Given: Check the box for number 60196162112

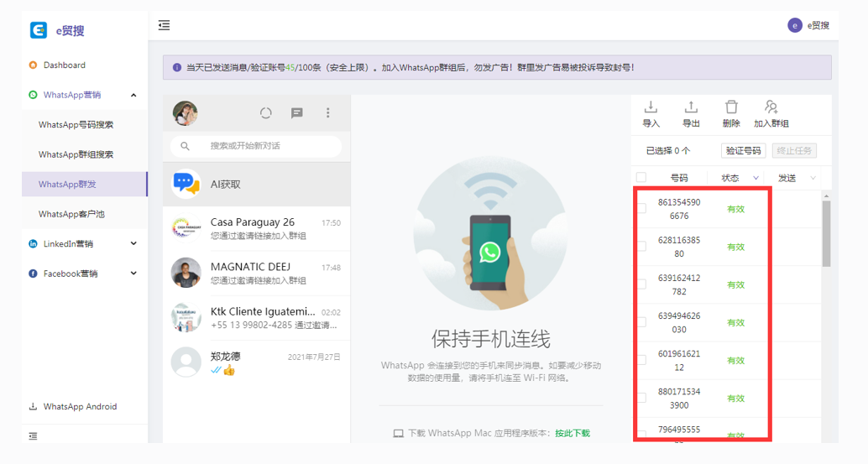Looking at the screenshot, I should (641, 360).
